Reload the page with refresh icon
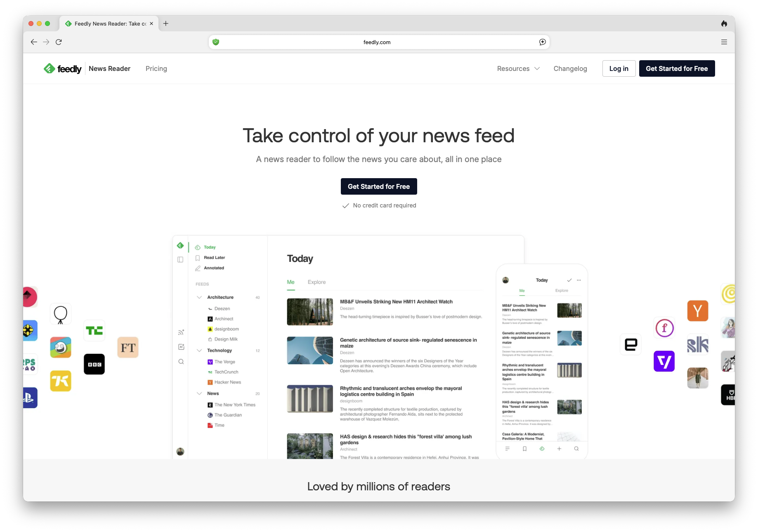This screenshot has width=758, height=532. pyautogui.click(x=59, y=42)
